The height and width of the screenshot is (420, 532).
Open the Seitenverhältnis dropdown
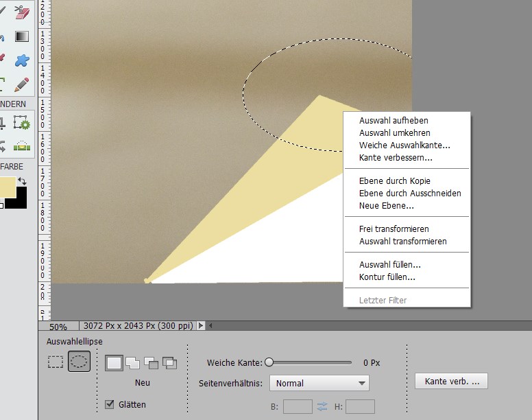319,383
